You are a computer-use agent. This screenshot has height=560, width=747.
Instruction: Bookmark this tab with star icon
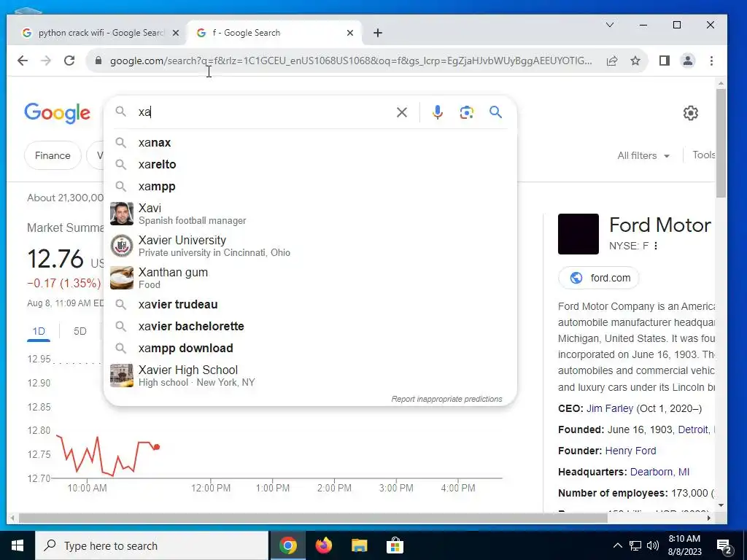point(635,61)
